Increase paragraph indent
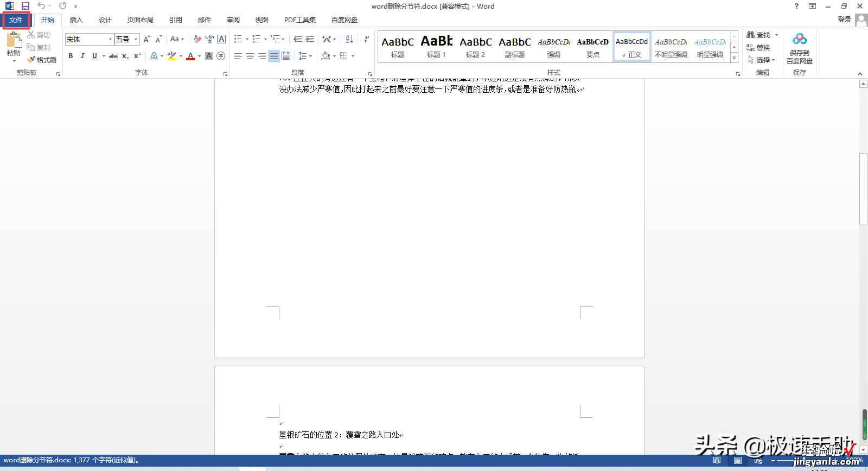Screen dimensions: 868x471 [x=310, y=39]
